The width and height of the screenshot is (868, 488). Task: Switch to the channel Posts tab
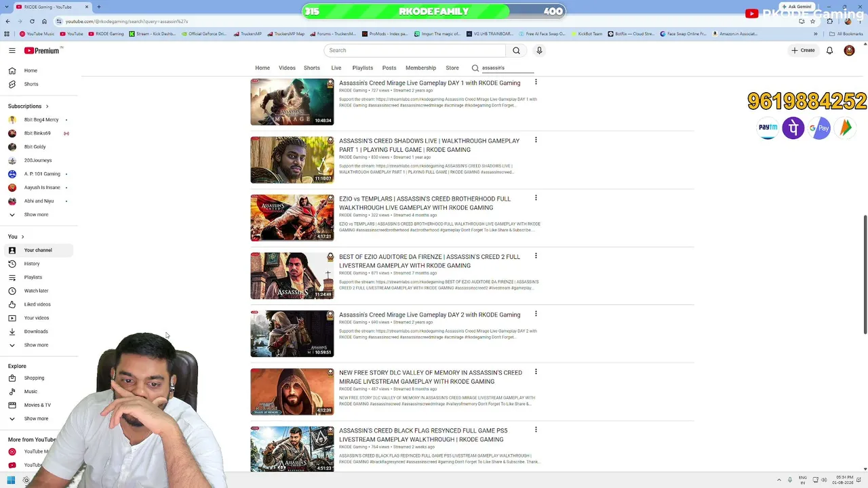[x=389, y=68]
